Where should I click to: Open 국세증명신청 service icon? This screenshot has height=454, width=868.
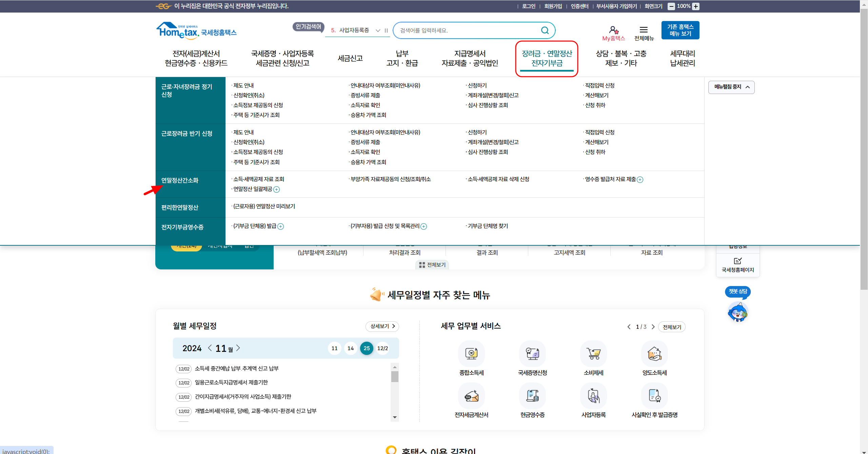click(532, 354)
